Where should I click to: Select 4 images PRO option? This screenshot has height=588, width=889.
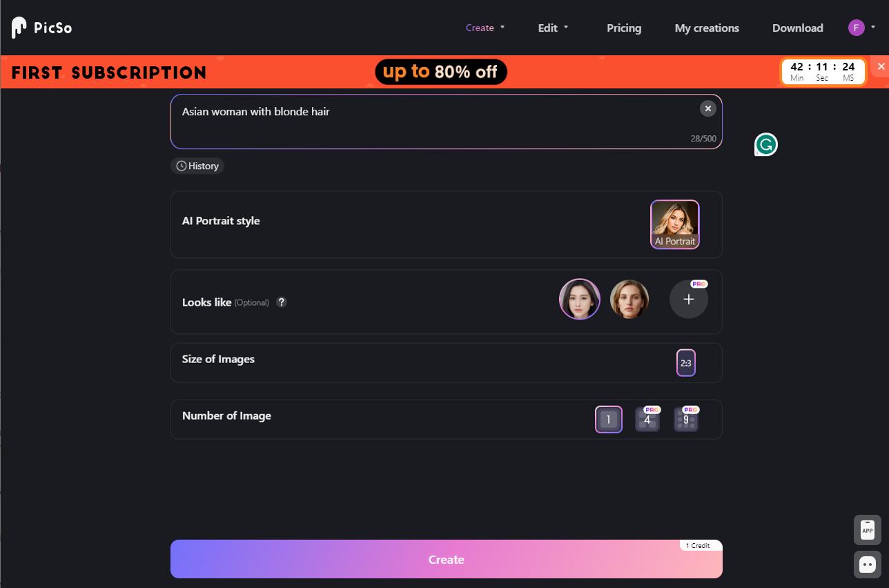[x=647, y=420]
